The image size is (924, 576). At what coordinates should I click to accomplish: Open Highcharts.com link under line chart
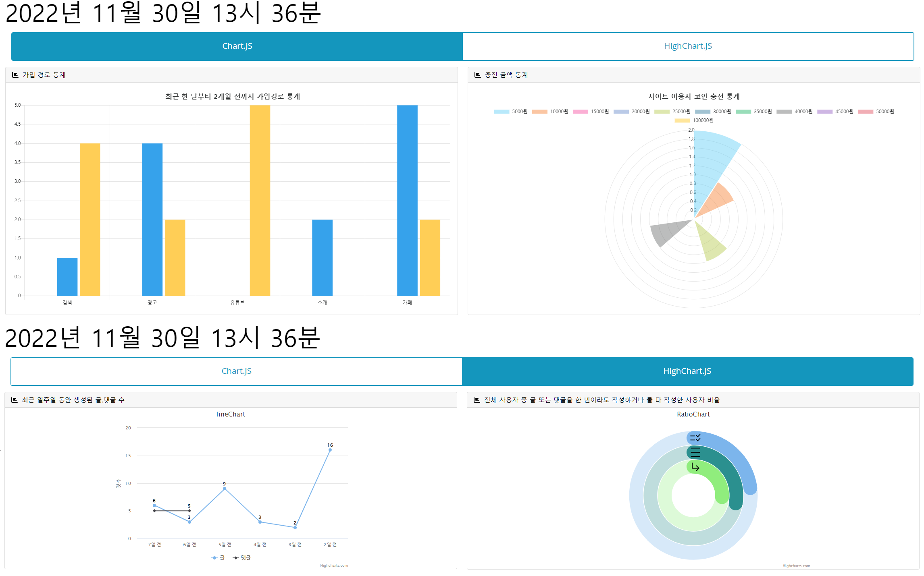(x=334, y=566)
